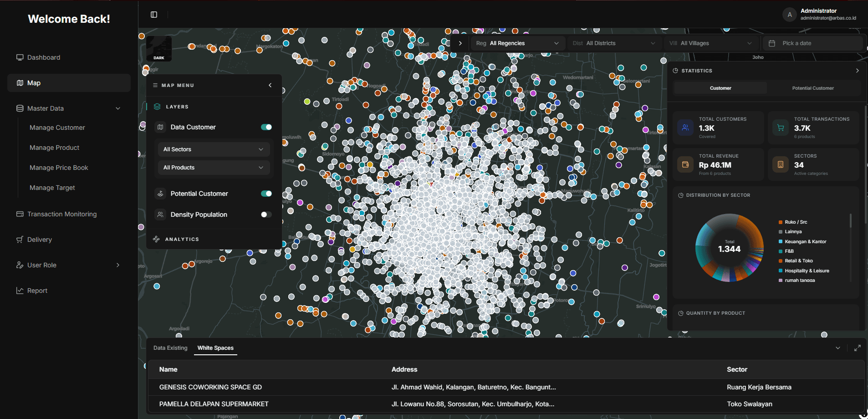
Task: Open the Delivery page
Action: pos(69,240)
